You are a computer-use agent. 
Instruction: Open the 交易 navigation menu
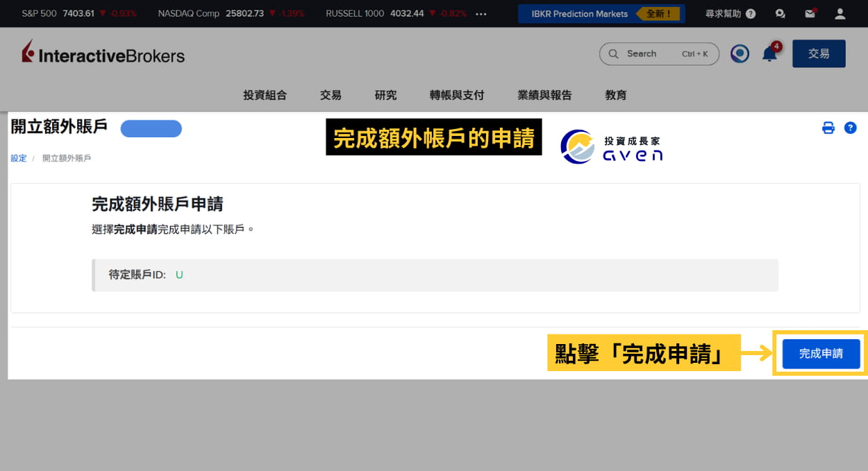331,95
